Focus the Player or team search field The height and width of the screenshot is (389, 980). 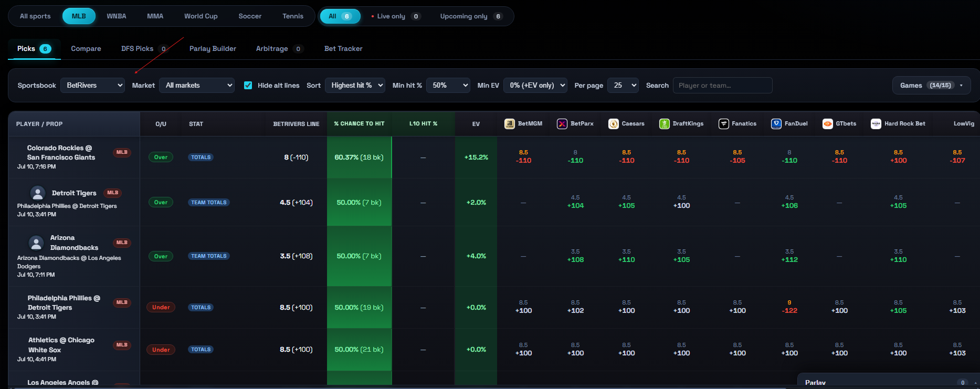click(x=722, y=85)
